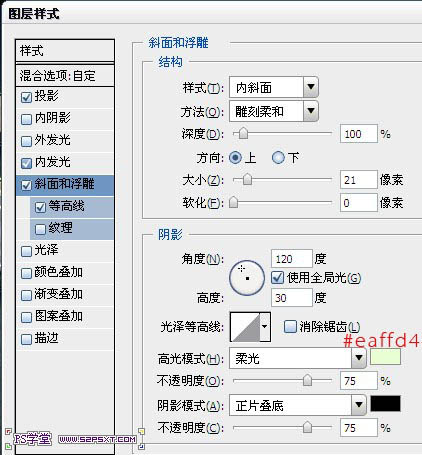Screen dimensions: 422x455
Task: Click the 深度 depth slider handle
Action: click(244, 133)
